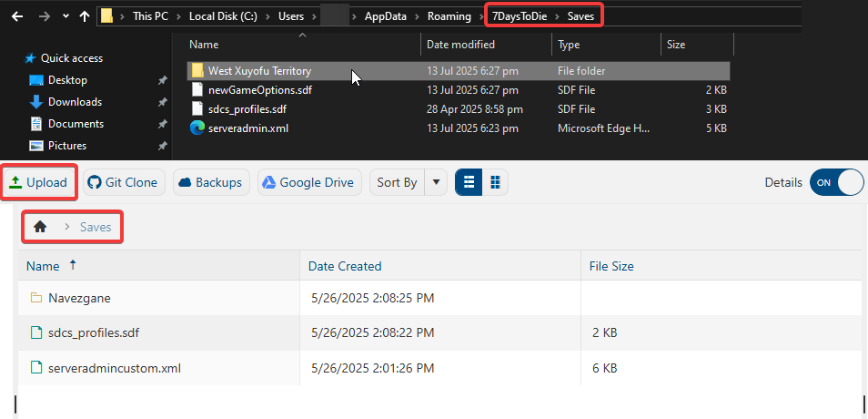This screenshot has width=868, height=419.
Task: Sort Explorer files by Name column
Action: 204,45
